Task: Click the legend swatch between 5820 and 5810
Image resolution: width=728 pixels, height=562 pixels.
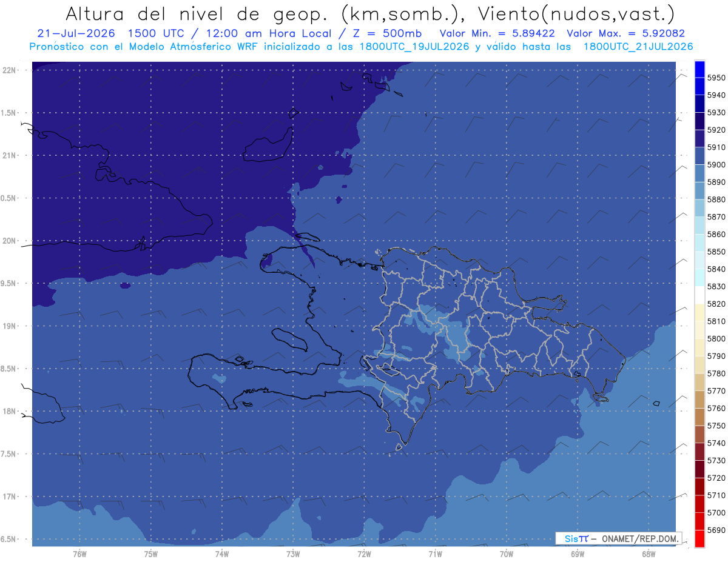Action: tap(699, 312)
